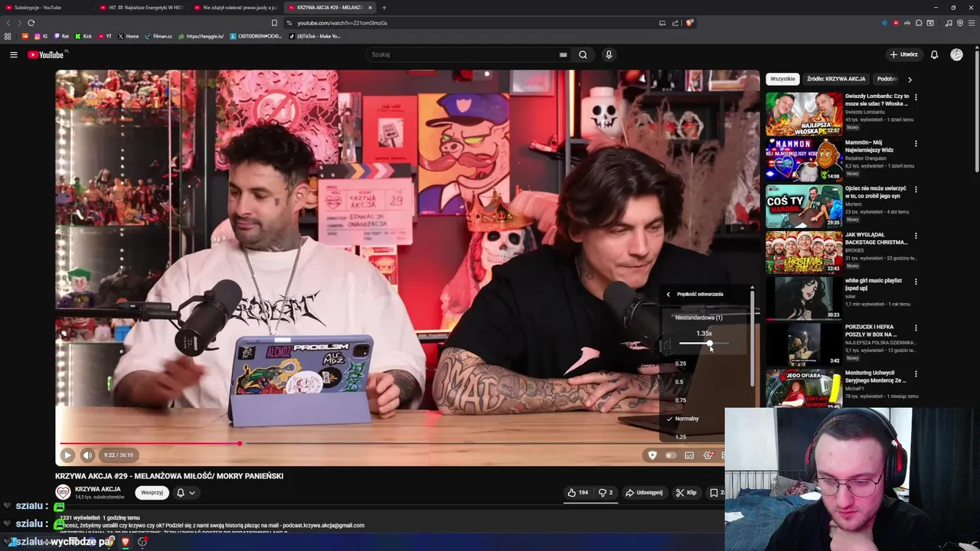Image resolution: width=980 pixels, height=551 pixels.
Task: Select Normalny playback speed
Action: point(687,419)
